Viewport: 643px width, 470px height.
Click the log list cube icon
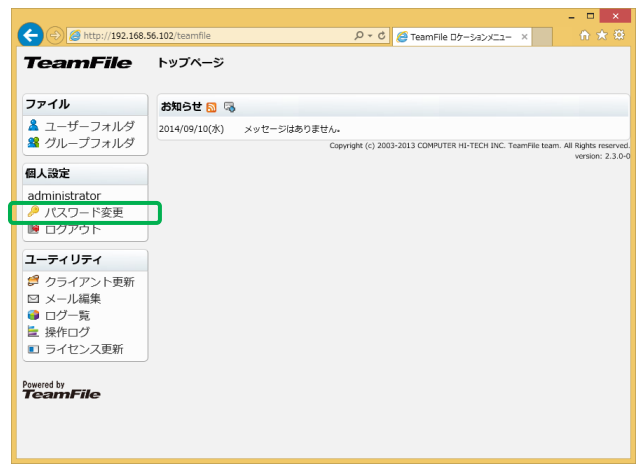[x=33, y=315]
